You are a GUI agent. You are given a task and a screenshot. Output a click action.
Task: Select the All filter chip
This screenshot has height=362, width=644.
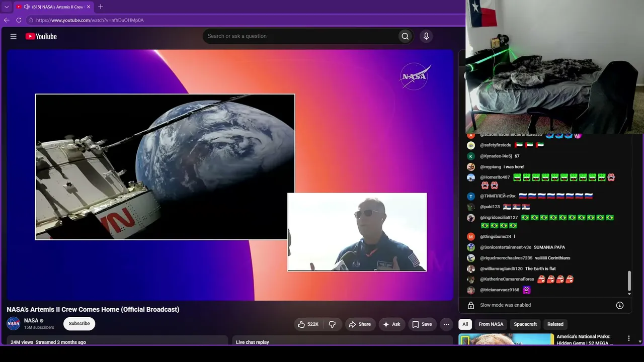(465, 324)
